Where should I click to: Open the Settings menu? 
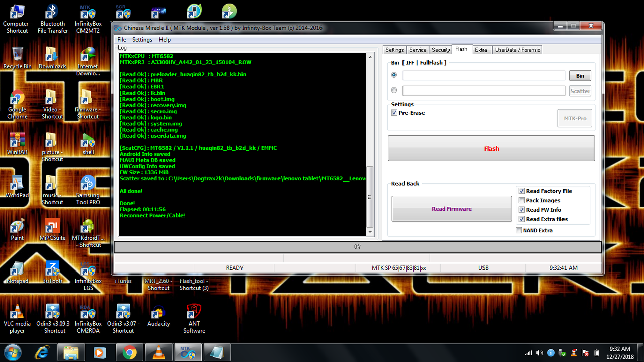click(x=142, y=39)
